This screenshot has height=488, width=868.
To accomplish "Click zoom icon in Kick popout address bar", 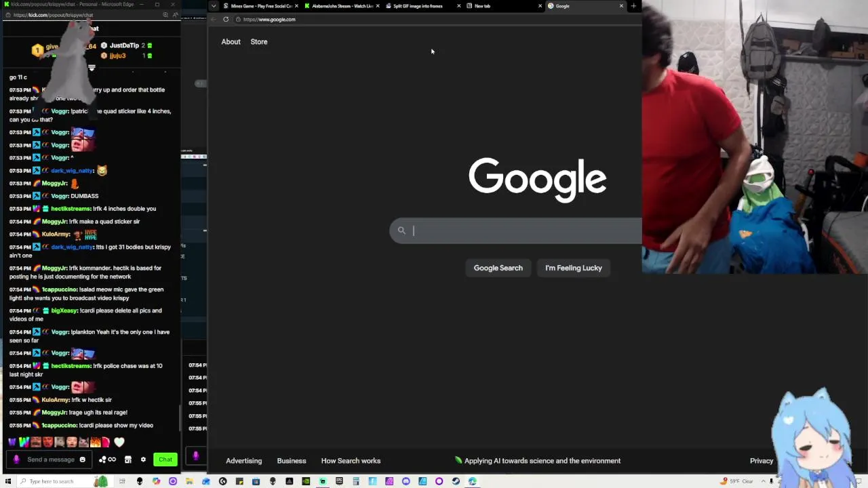I will 165,14.
